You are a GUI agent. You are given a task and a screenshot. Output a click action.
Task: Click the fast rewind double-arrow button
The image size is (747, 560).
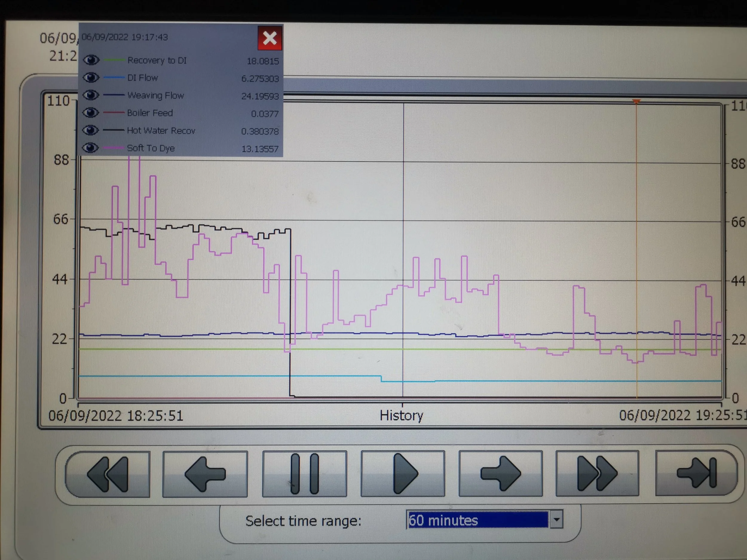108,474
